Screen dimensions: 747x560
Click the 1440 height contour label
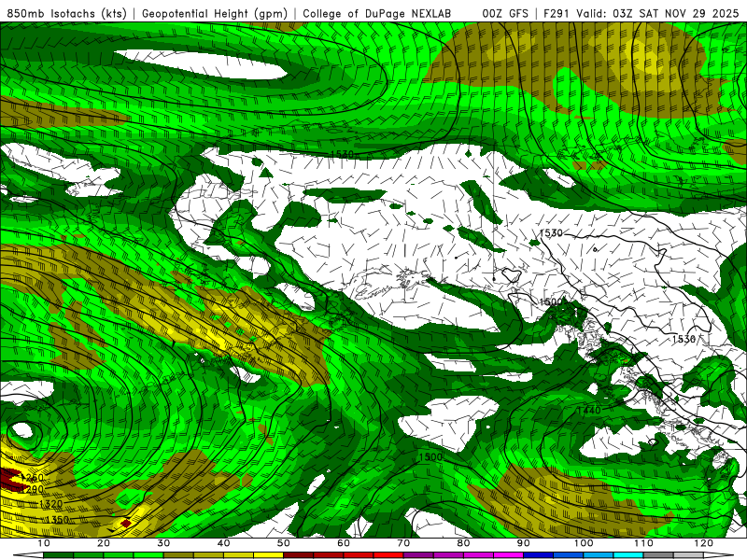pos(589,411)
